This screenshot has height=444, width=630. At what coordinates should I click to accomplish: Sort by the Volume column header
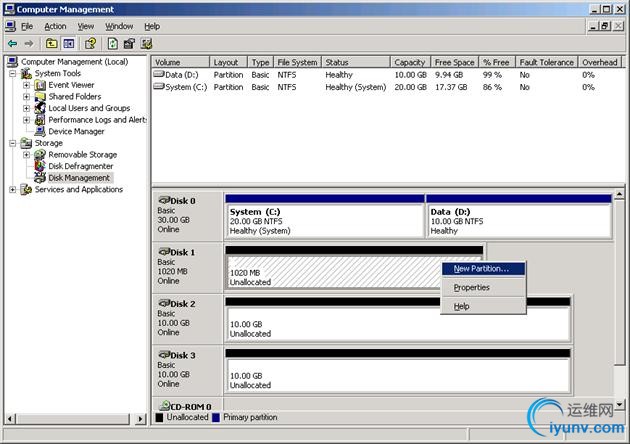[x=180, y=62]
